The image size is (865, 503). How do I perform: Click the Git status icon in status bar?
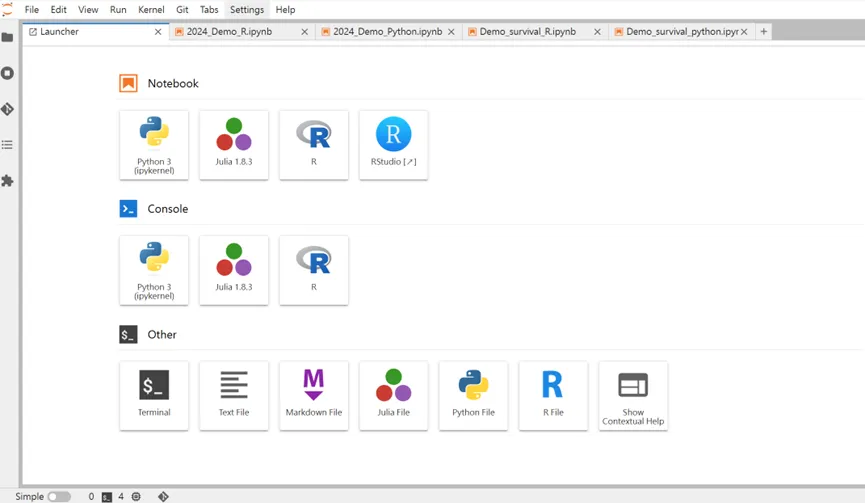(163, 496)
